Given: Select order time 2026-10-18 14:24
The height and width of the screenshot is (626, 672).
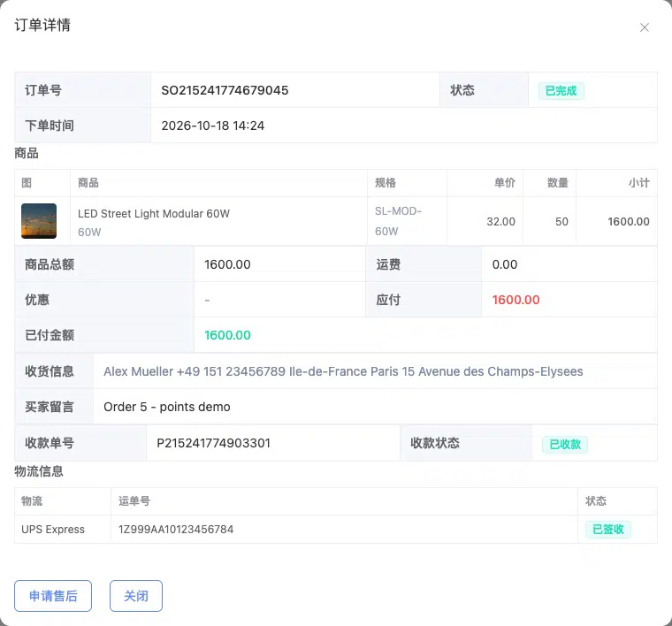Looking at the screenshot, I should [x=212, y=126].
